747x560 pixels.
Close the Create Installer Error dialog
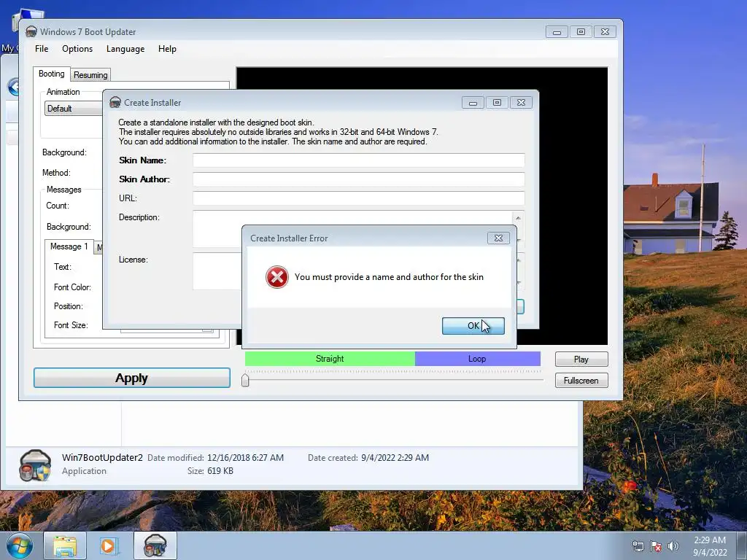(498, 238)
